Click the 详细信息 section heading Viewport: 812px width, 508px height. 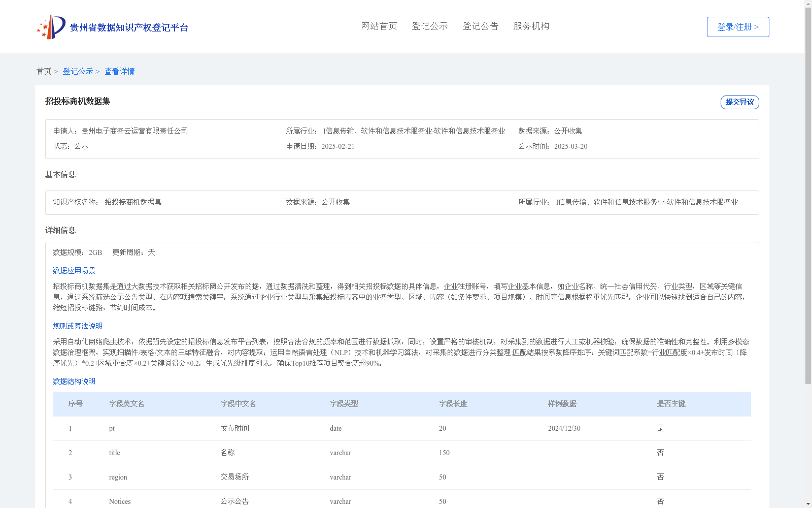coord(60,231)
